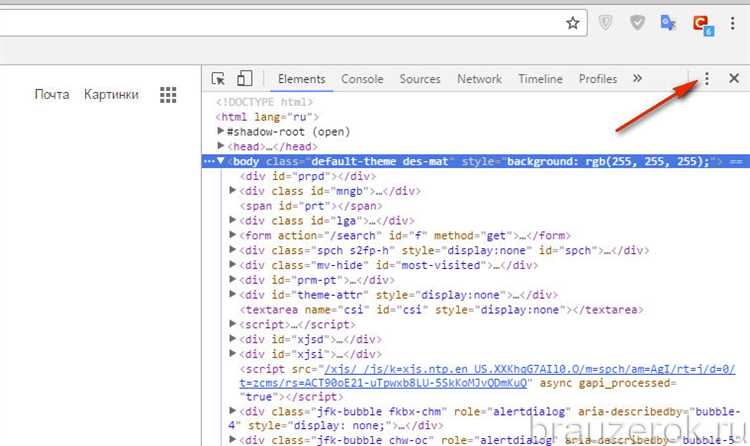Bookmark this page with the star icon

[573, 22]
